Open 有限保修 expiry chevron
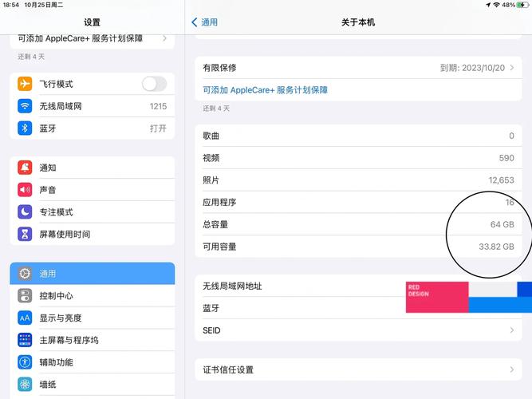The width and height of the screenshot is (532, 399). (x=512, y=68)
